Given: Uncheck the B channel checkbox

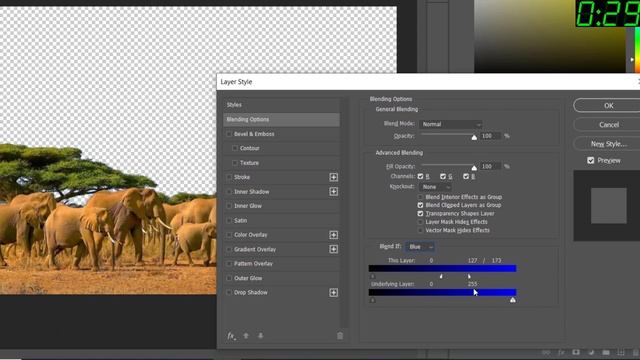Looking at the screenshot, I should click(466, 176).
